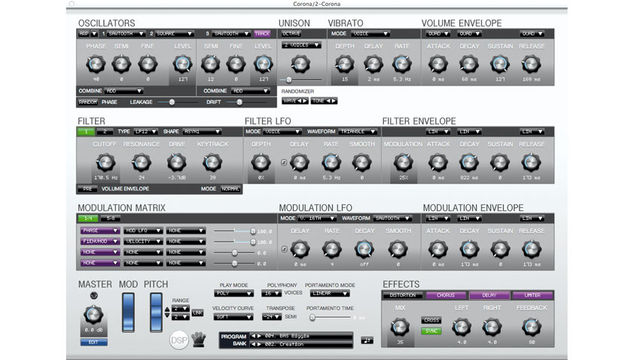Click the Randomizer Tone button

(324, 101)
